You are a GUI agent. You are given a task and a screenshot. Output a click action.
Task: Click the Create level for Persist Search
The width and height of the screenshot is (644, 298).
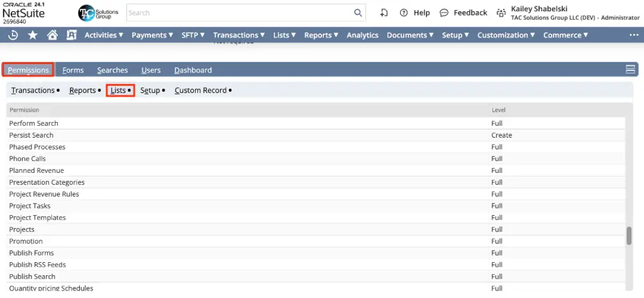coord(501,135)
